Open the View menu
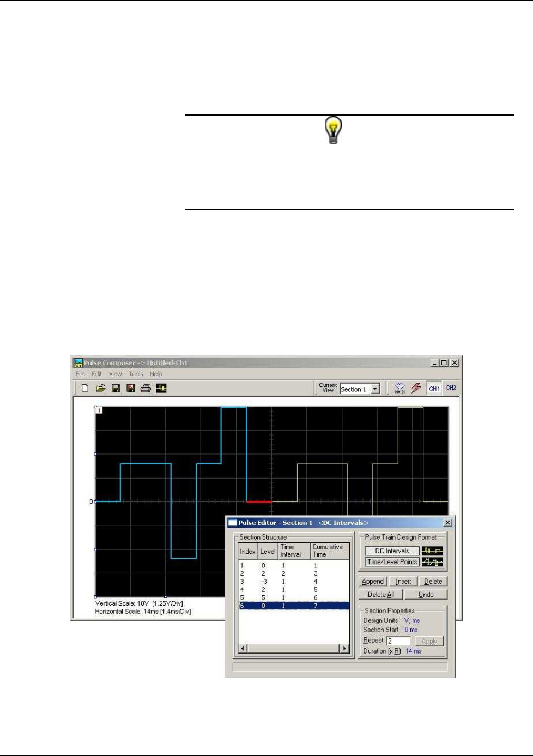 (115, 374)
